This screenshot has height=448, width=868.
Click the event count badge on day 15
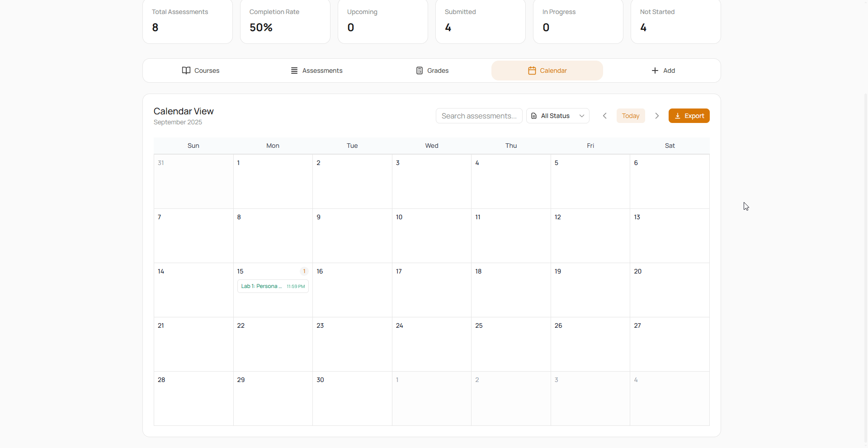click(304, 271)
